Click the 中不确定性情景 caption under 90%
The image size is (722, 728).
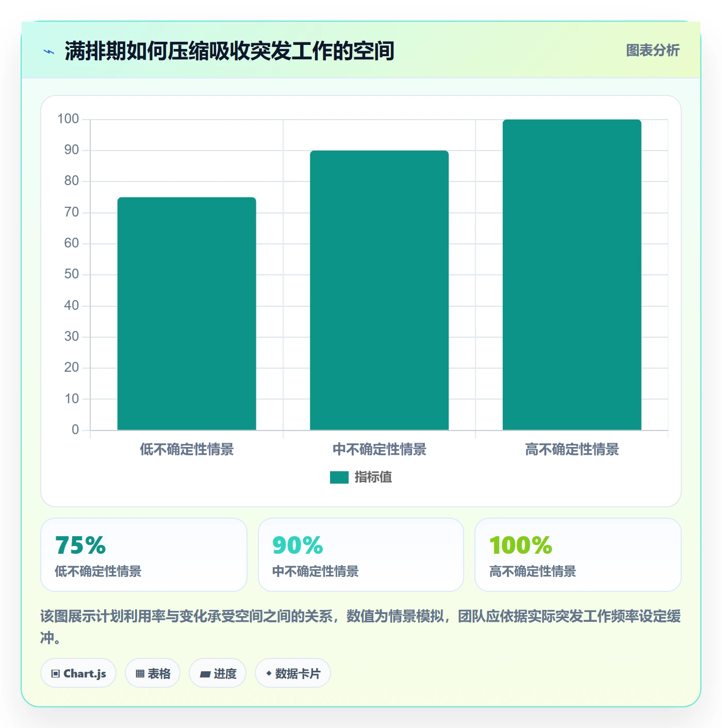pos(315,571)
